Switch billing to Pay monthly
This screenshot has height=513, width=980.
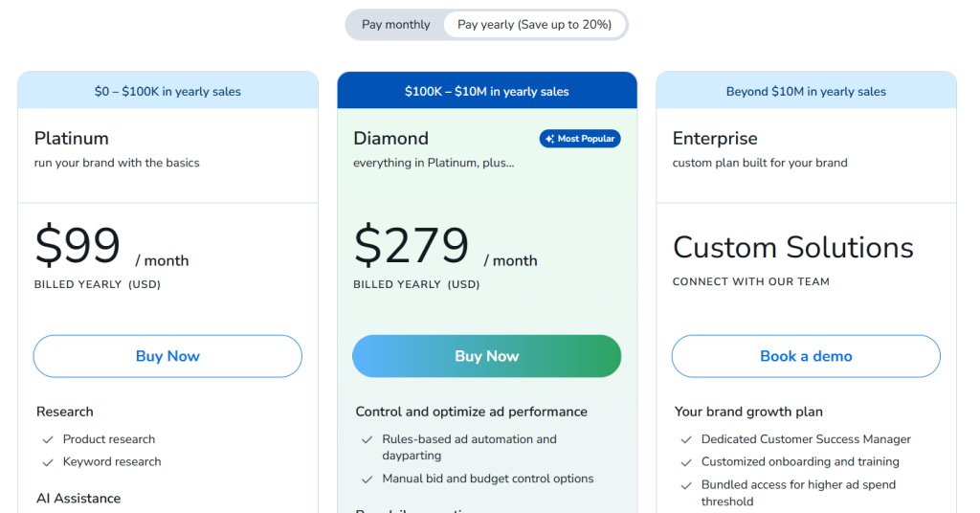point(396,25)
